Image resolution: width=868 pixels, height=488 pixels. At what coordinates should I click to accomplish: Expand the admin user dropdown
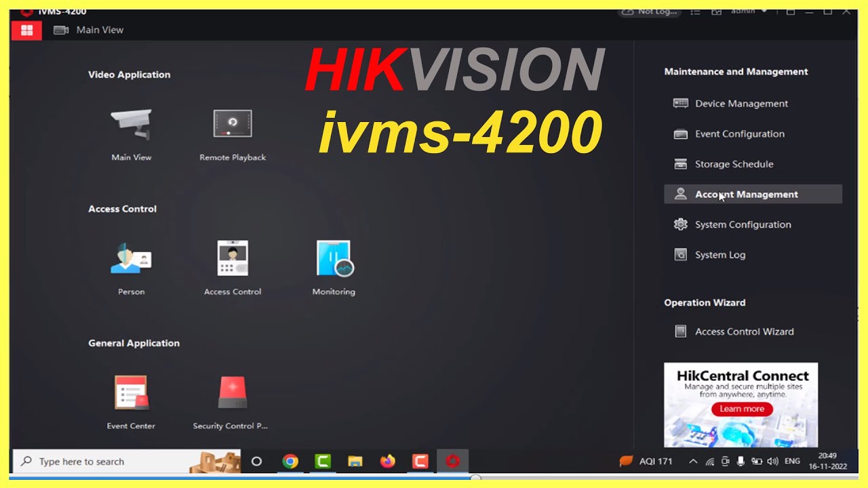coord(749,12)
